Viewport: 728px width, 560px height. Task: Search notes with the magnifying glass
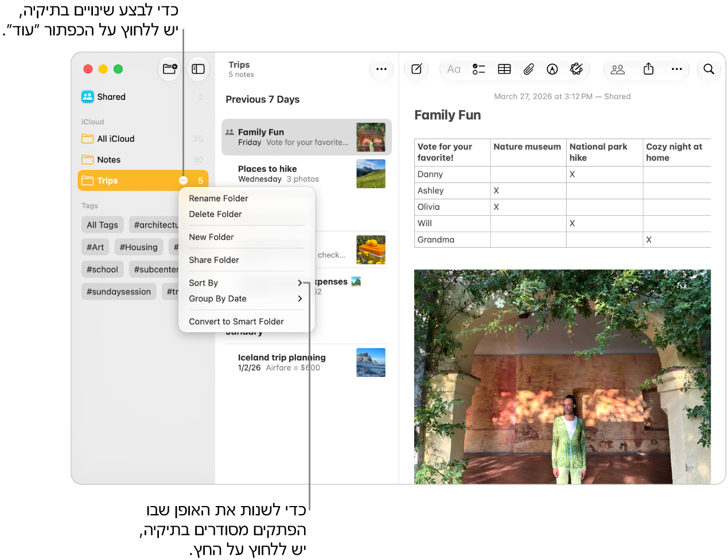tap(709, 69)
